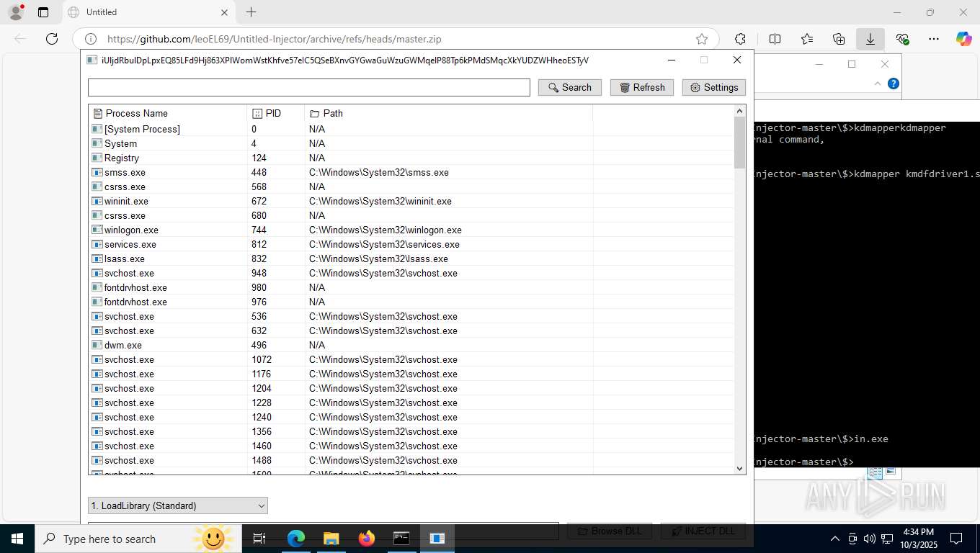Image resolution: width=980 pixels, height=553 pixels.
Task: Click scroll up arrow of process list
Action: [740, 111]
